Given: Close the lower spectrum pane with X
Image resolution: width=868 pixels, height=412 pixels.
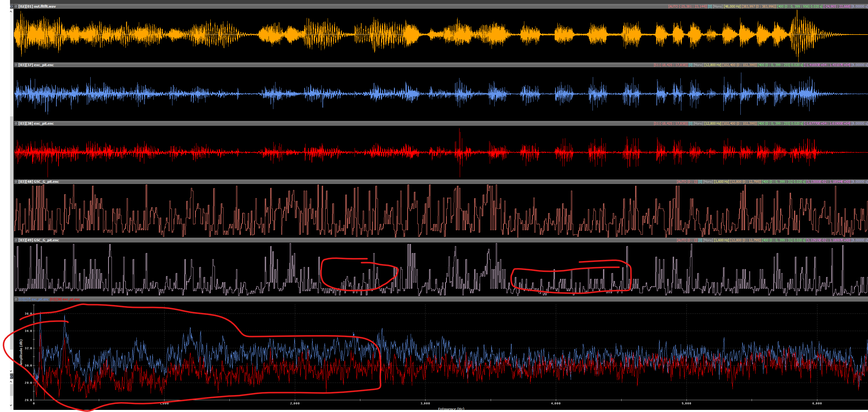Looking at the screenshot, I should [x=12, y=376].
